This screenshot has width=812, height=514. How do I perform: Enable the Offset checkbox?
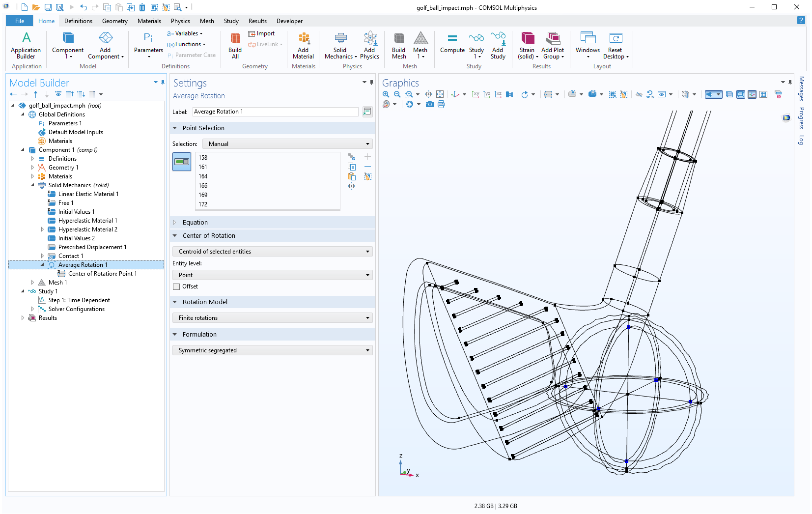pyautogui.click(x=177, y=286)
